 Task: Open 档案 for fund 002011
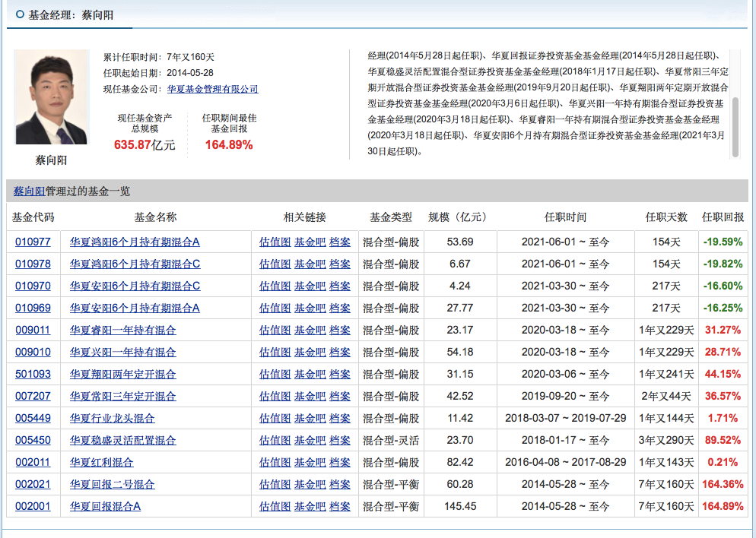340,462
